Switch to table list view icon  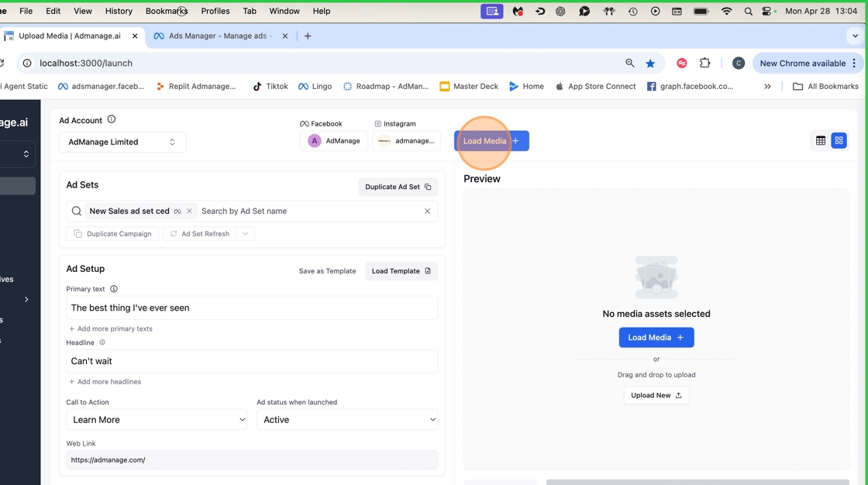(x=821, y=141)
